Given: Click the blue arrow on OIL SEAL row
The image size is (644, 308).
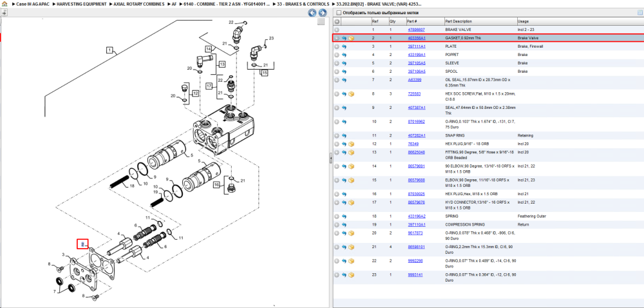Looking at the screenshot, I should click(x=344, y=80).
